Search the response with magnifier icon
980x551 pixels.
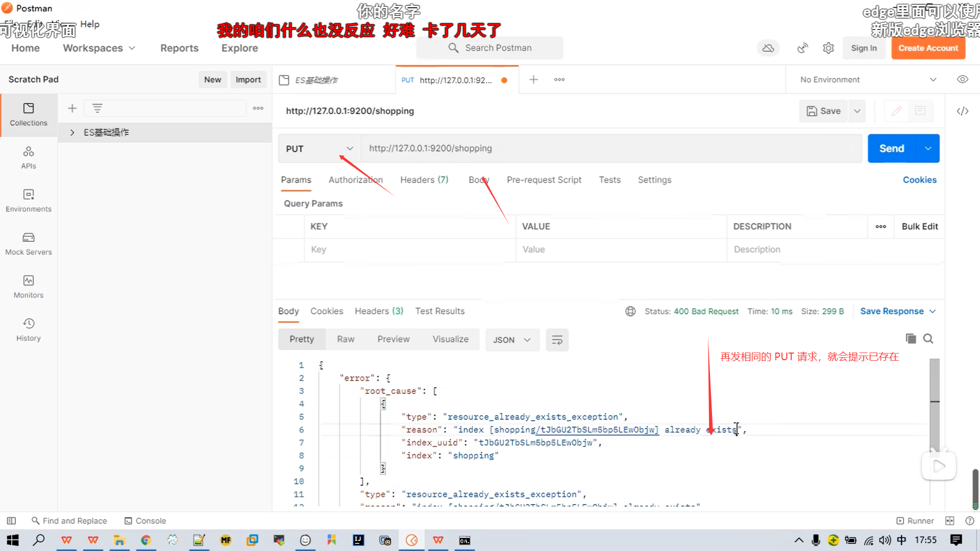click(928, 339)
